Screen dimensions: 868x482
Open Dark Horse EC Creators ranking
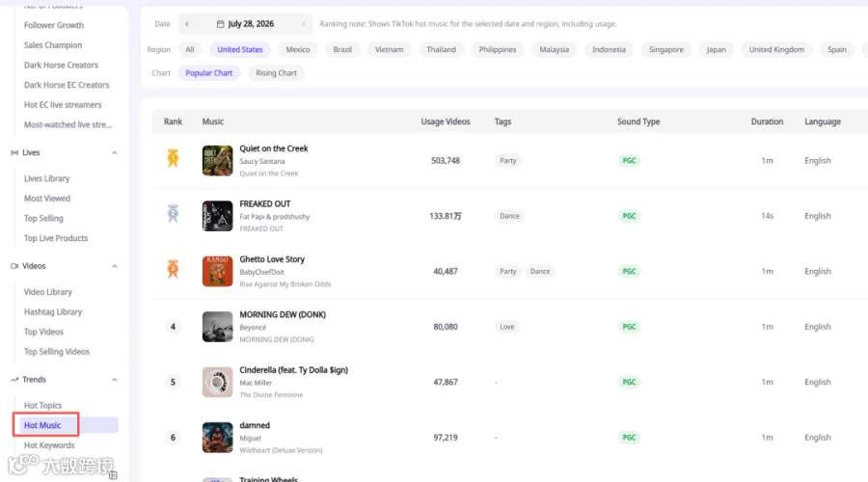67,85
